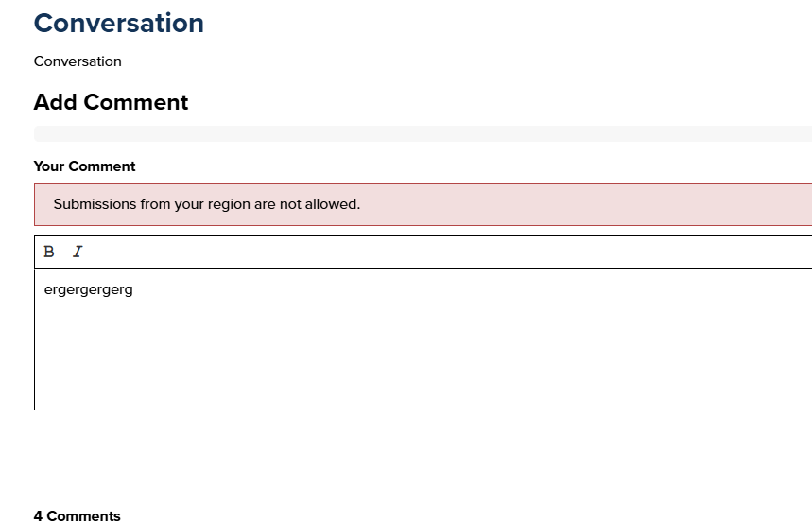
Task: Click the word 'Add' in Add Comment heading
Action: click(x=55, y=102)
